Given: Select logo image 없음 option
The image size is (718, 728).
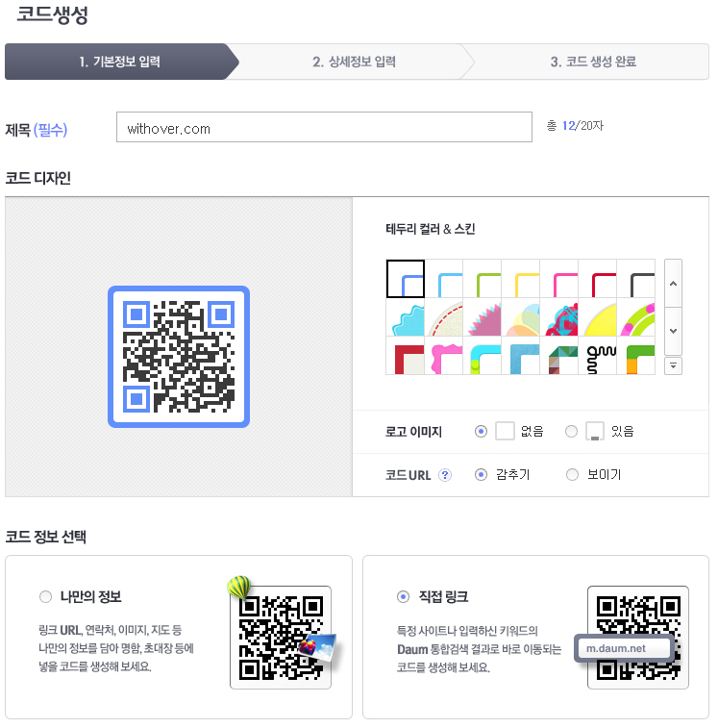Looking at the screenshot, I should point(481,432).
